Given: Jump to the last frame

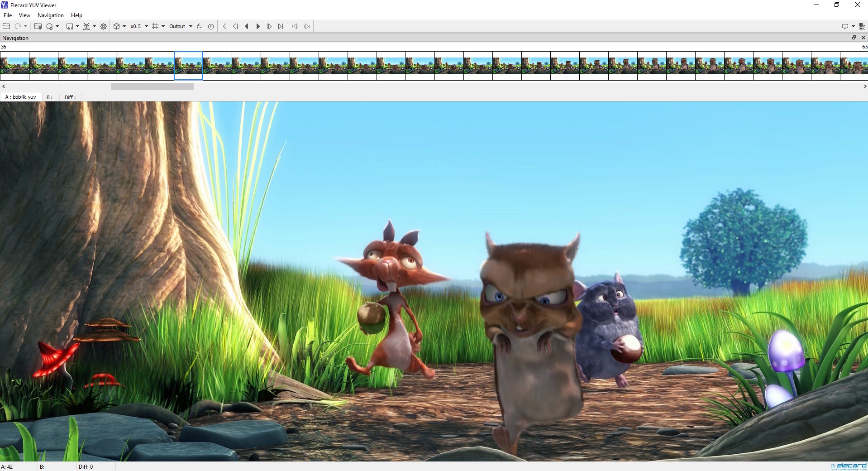Looking at the screenshot, I should tap(281, 26).
